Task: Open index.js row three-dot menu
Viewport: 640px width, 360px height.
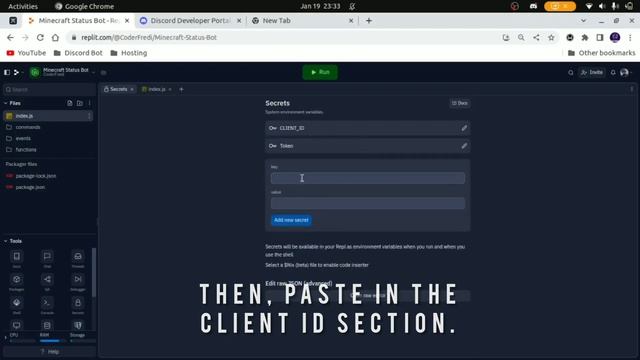Action: point(89,116)
